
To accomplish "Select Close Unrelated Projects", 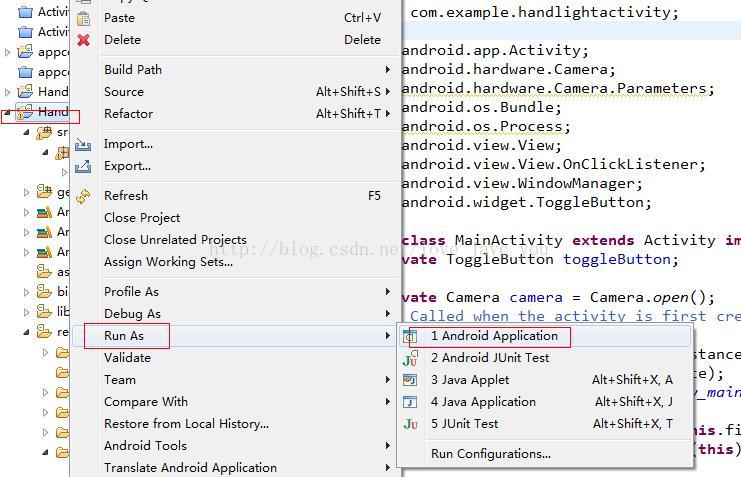I will tap(175, 240).
